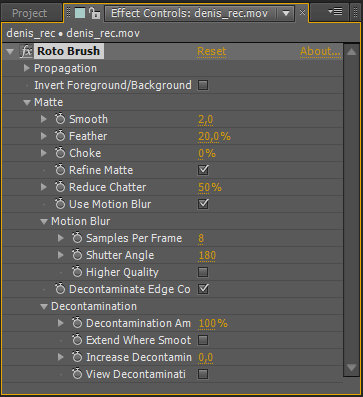Enable the Higher Quality checkbox

(203, 272)
